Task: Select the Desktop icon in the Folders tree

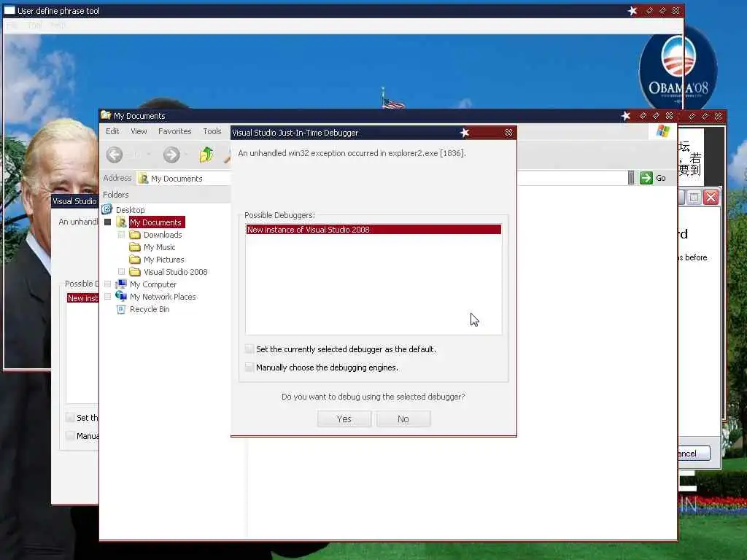Action: (107, 209)
